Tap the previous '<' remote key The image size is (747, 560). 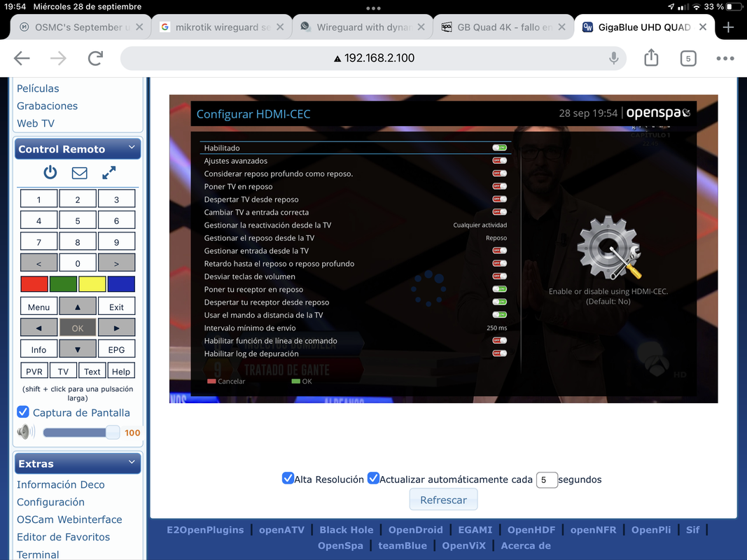[39, 263]
